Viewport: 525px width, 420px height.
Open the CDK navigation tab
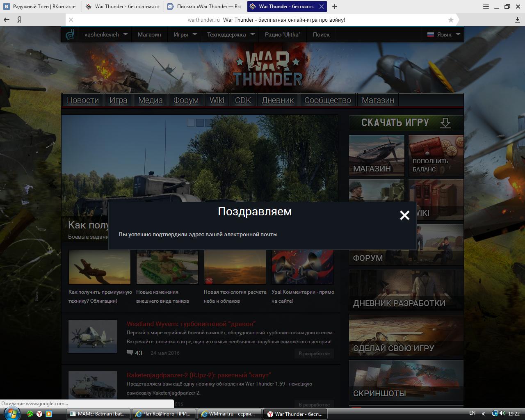pos(243,100)
